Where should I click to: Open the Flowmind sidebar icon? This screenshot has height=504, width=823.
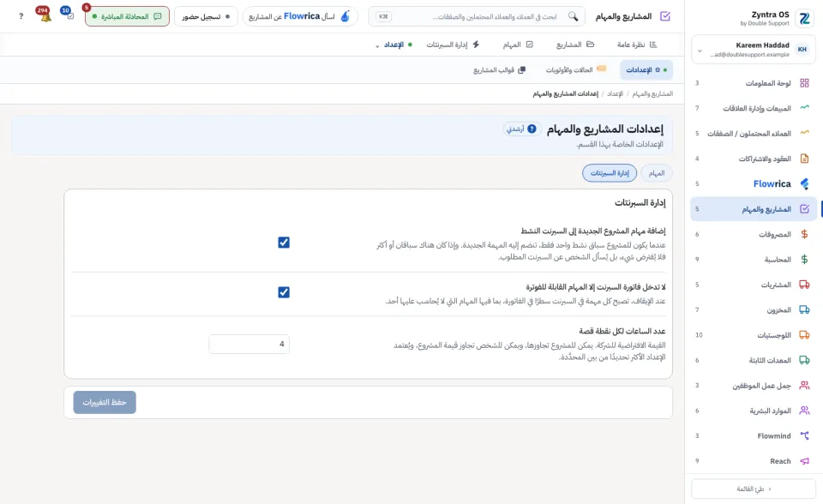(804, 435)
